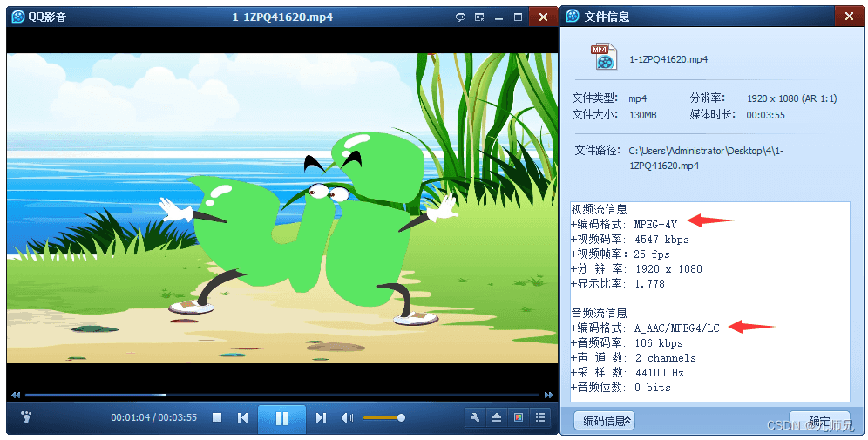Click the eject open-file icon
This screenshot has width=868, height=440.
coord(497,418)
